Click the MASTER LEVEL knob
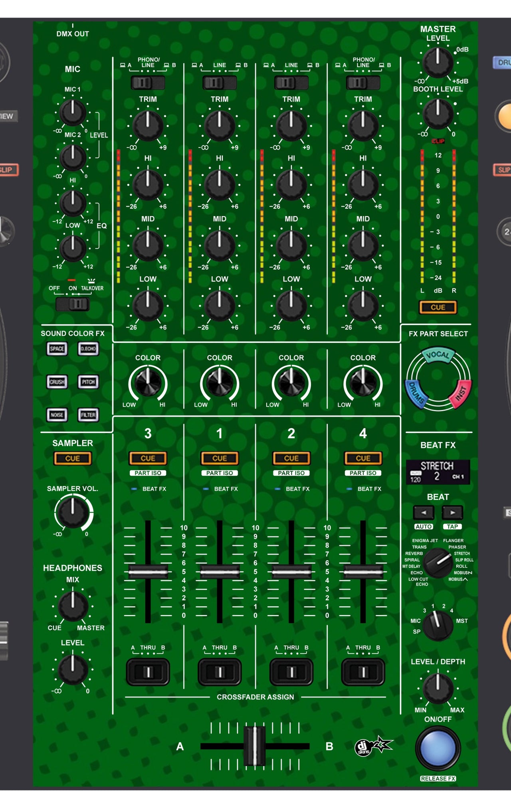This screenshot has width=511, height=812. pyautogui.click(x=438, y=63)
